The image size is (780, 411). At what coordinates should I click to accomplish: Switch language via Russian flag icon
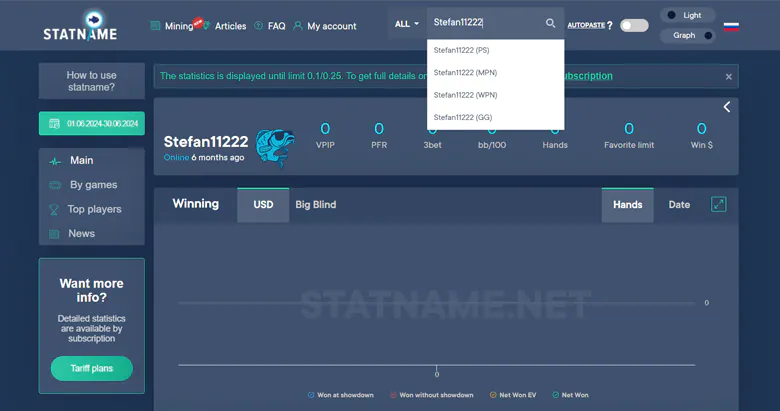[x=731, y=26]
